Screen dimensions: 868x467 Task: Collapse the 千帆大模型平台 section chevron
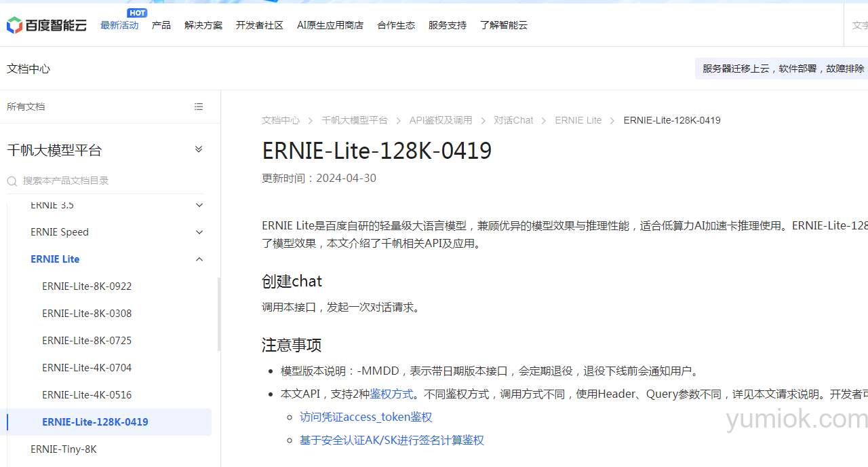[199, 149]
